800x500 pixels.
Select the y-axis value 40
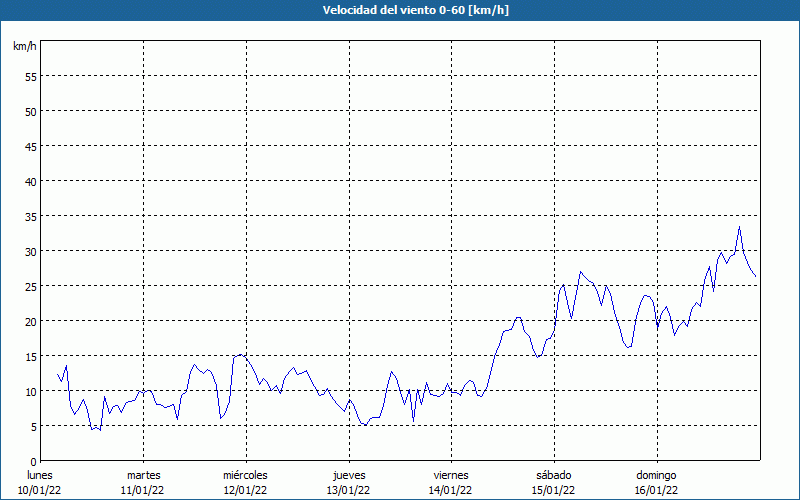click(x=31, y=183)
